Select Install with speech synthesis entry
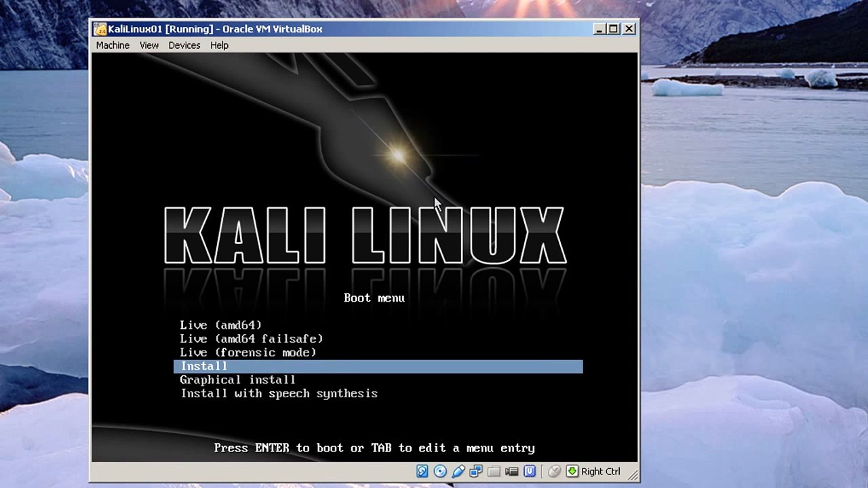The height and width of the screenshot is (488, 868). pyautogui.click(x=279, y=394)
